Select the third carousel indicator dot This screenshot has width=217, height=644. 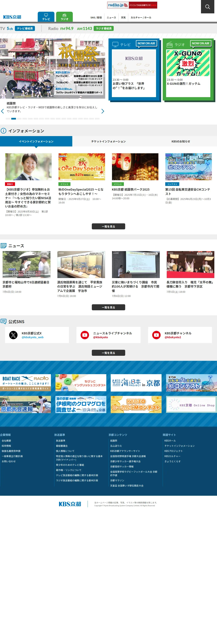(x=19, y=119)
